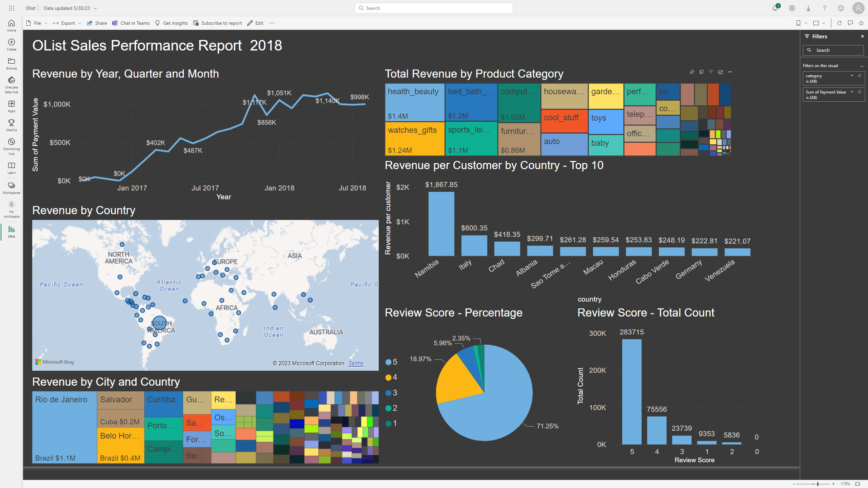The image size is (868, 488).
Task: Open the Feedback smiley icon
Action: 841,8
